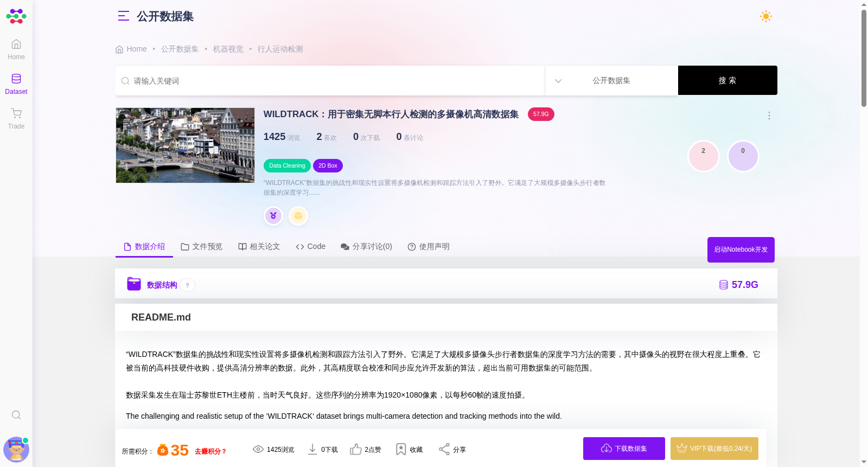Click the Data Cleaning tag
Image resolution: width=868 pixels, height=467 pixels.
click(x=287, y=165)
